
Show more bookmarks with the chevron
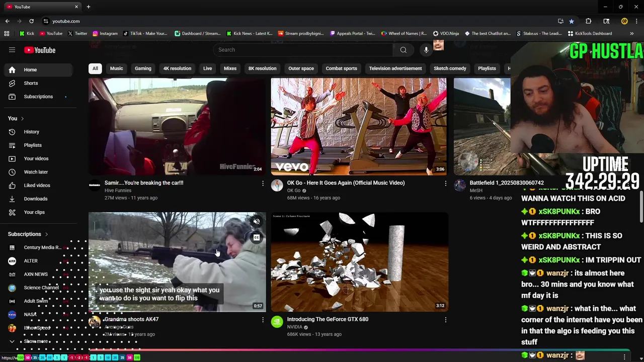click(x=632, y=34)
